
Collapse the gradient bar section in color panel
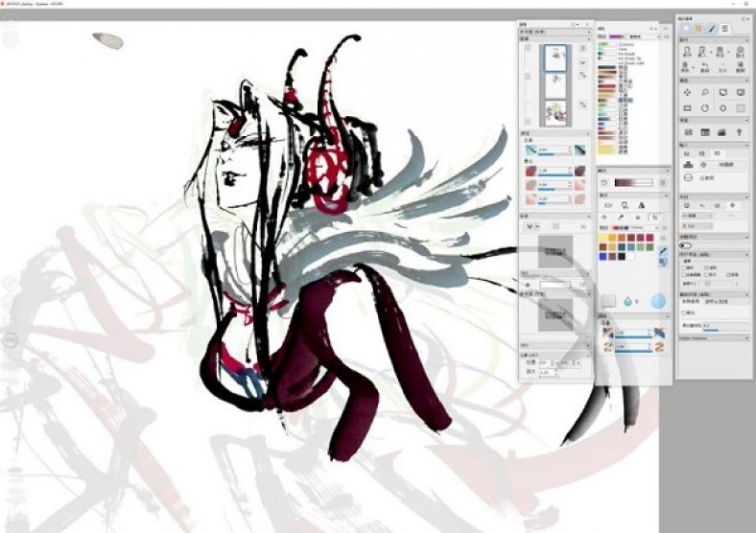(667, 171)
